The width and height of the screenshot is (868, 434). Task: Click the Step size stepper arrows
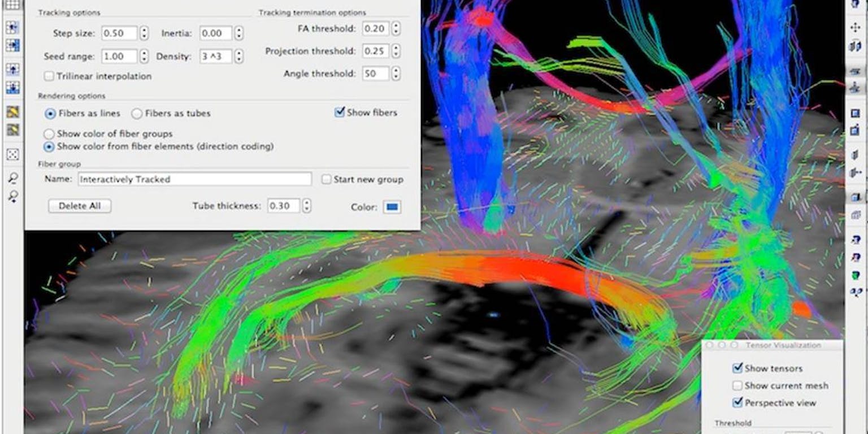[144, 33]
